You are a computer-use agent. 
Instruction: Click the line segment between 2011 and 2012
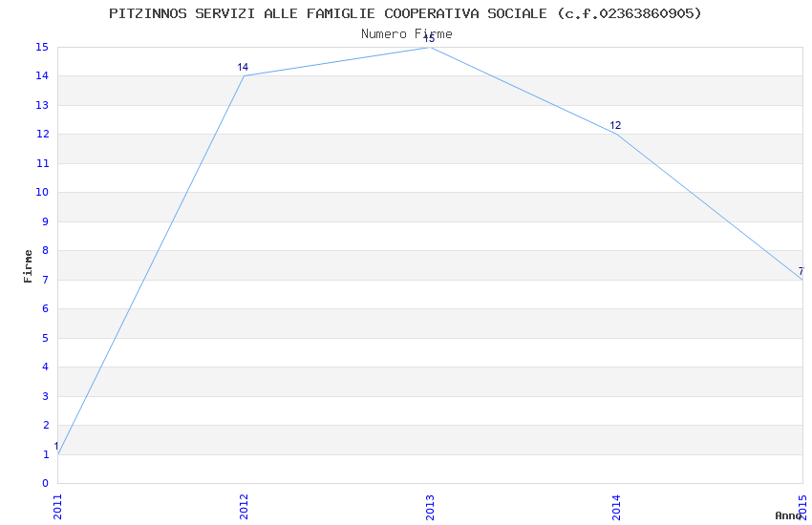[151, 265]
